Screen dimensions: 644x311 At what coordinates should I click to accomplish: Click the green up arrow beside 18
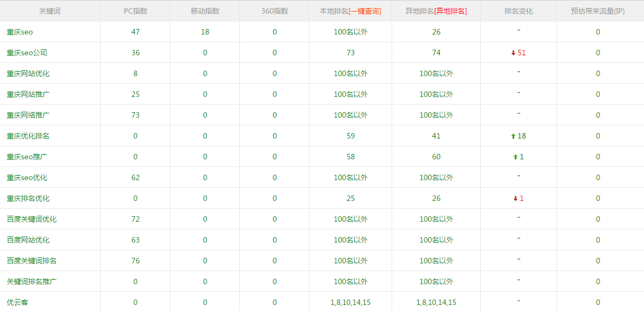tap(513, 136)
